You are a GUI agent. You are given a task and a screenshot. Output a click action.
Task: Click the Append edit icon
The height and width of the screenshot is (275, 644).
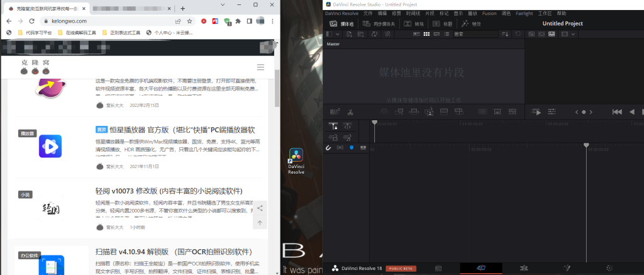tap(399, 112)
